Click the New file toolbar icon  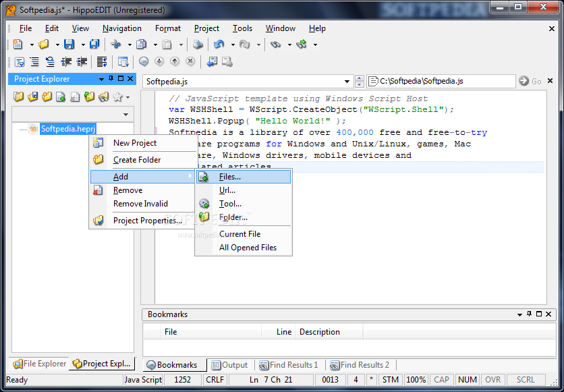(x=18, y=45)
